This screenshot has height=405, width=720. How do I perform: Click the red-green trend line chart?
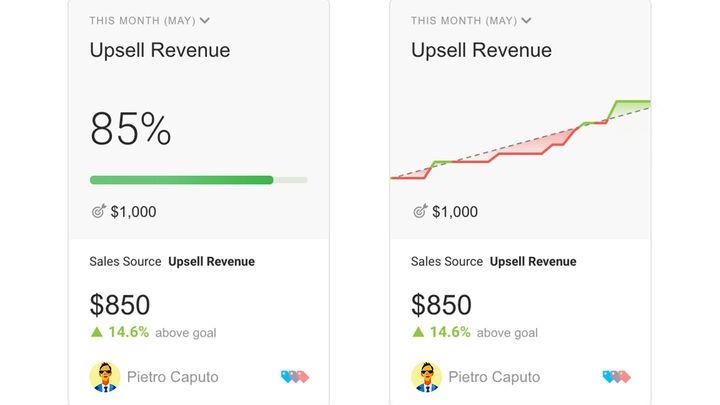pyautogui.click(x=520, y=140)
